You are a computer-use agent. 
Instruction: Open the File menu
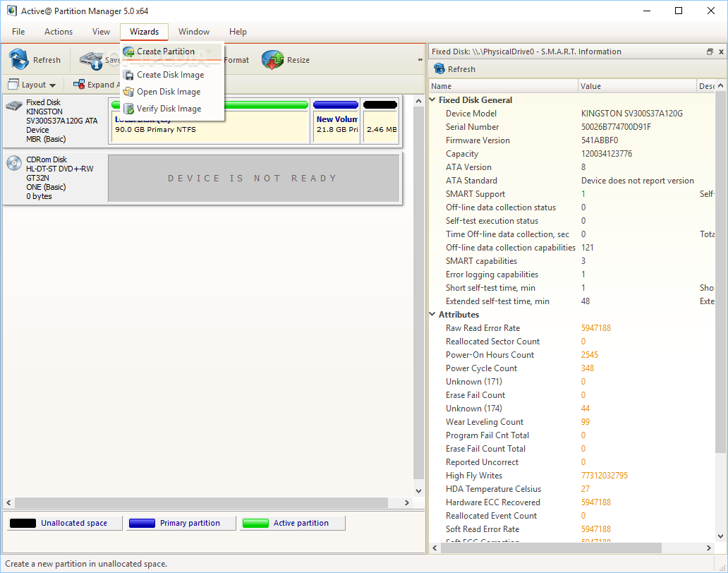coord(18,32)
